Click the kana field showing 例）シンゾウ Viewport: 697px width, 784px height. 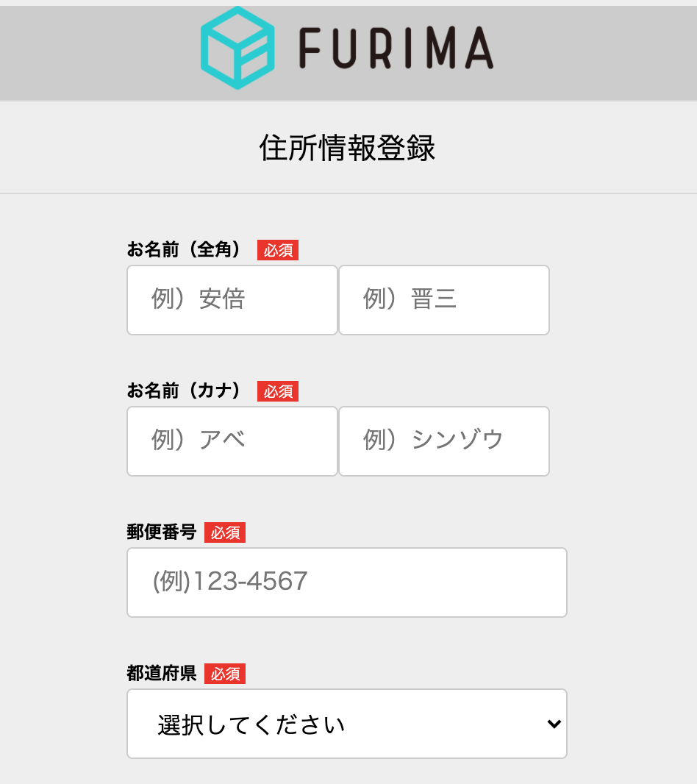click(x=443, y=441)
